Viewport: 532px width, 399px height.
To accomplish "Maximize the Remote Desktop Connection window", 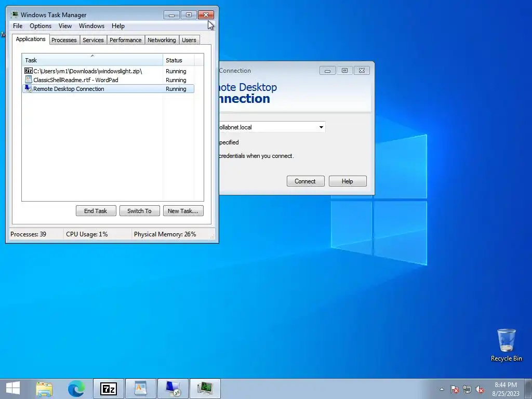I will pos(344,71).
